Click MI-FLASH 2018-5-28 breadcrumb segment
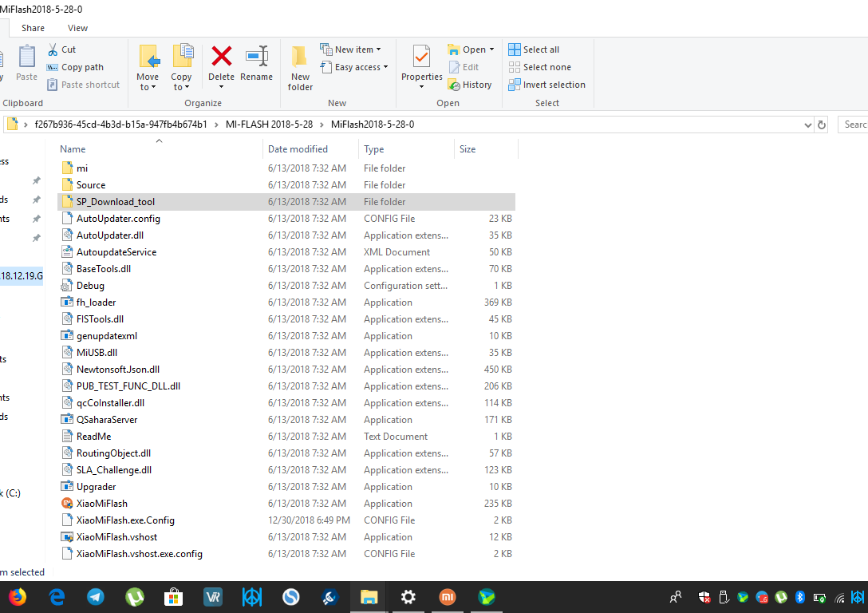 pyautogui.click(x=269, y=125)
